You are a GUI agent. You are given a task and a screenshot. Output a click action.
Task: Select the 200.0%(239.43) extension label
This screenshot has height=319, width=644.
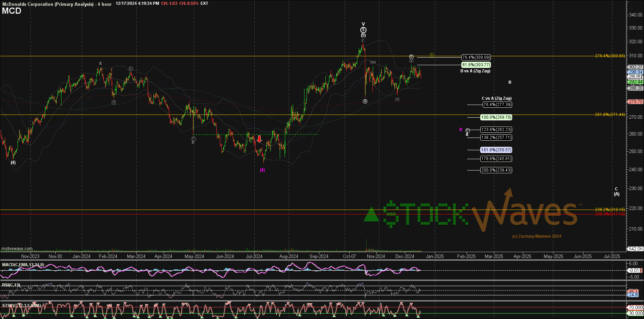(496, 170)
